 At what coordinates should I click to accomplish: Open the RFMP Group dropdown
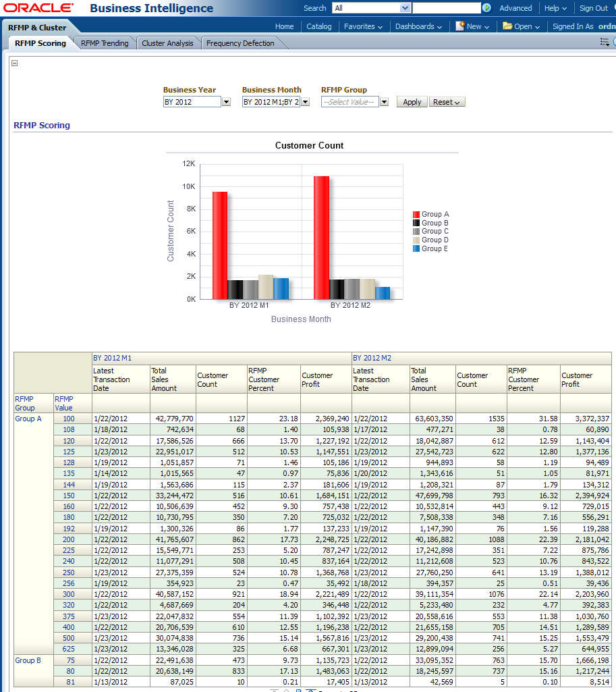(384, 102)
